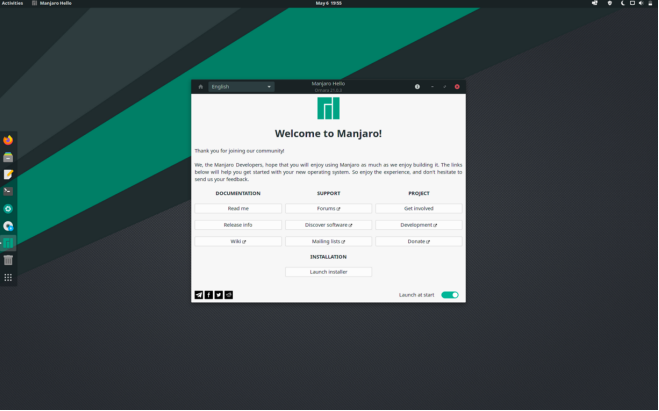
Task: Open the Facebook social link
Action: coord(209,295)
